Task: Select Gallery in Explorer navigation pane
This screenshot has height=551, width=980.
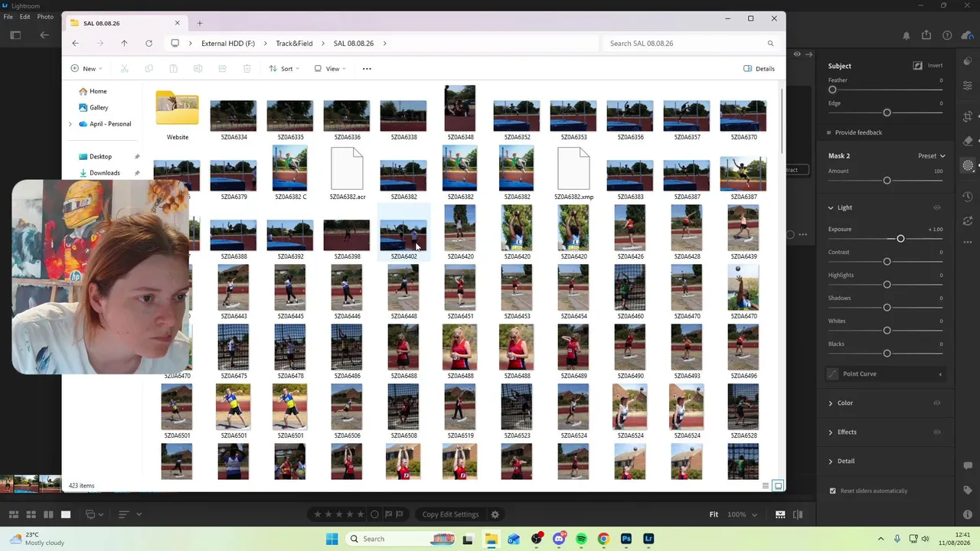Action: pos(99,107)
